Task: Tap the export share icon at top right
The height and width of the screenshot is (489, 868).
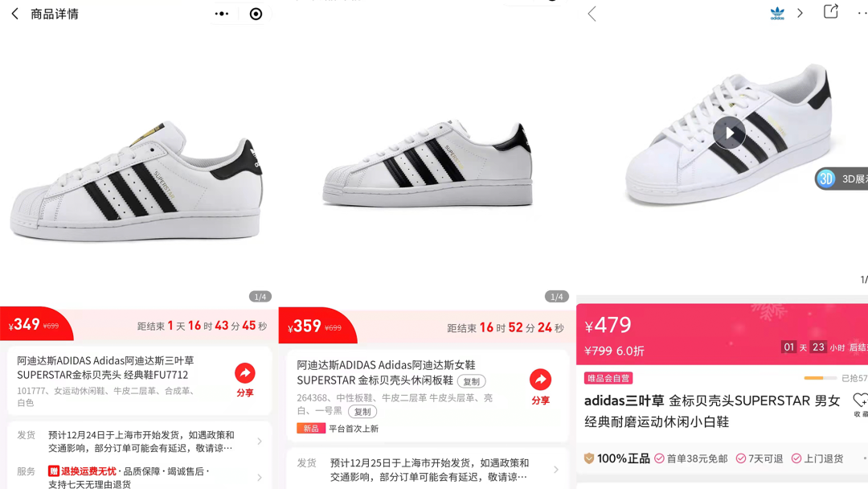Action: click(830, 11)
